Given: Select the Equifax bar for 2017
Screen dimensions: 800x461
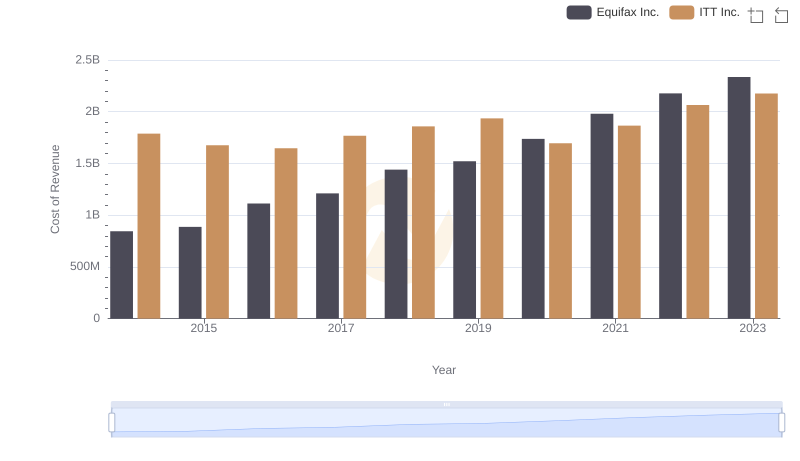Looking at the screenshot, I should pyautogui.click(x=327, y=256).
